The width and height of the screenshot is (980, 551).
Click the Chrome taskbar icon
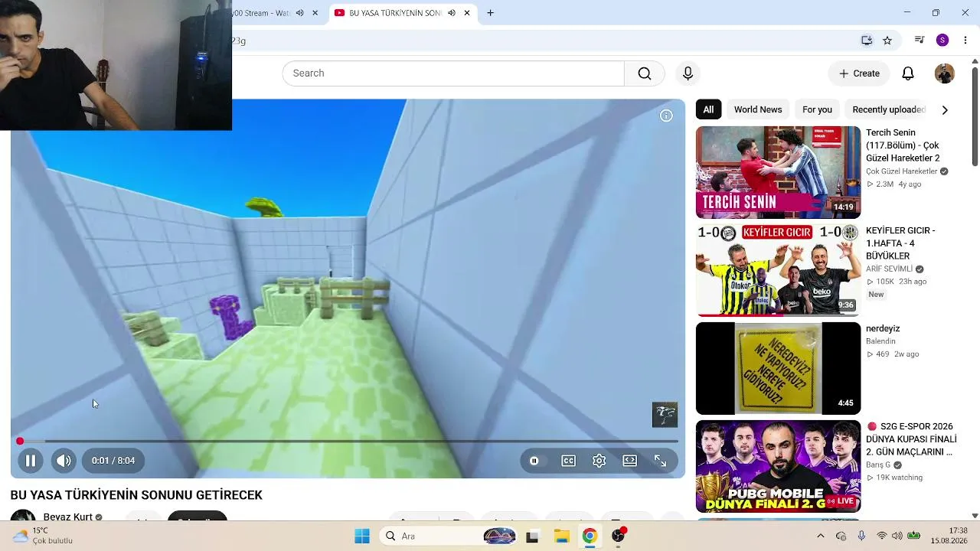(x=590, y=536)
